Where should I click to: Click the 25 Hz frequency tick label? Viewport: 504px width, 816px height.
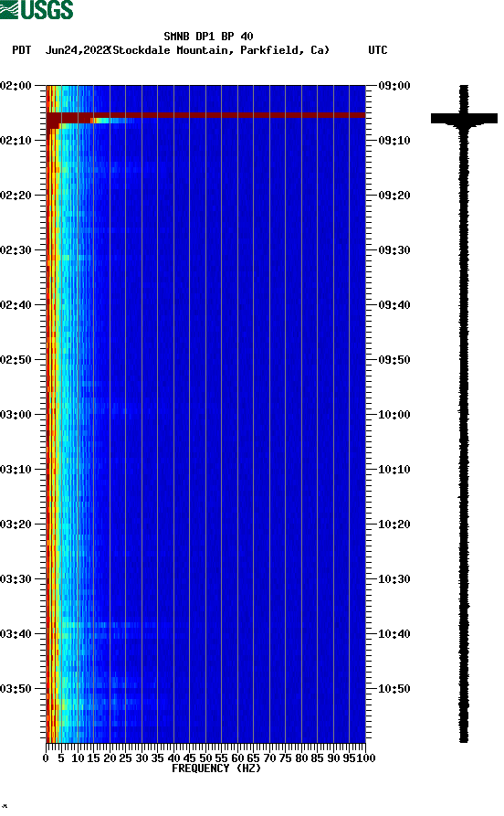(125, 758)
